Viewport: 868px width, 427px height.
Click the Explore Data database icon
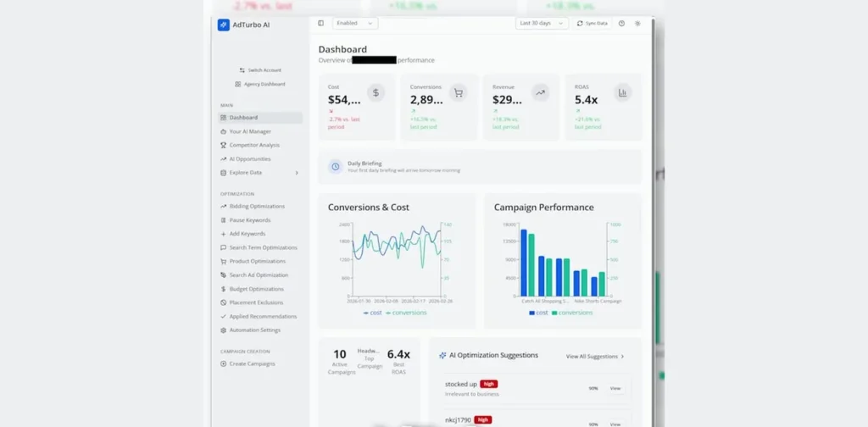tap(223, 173)
